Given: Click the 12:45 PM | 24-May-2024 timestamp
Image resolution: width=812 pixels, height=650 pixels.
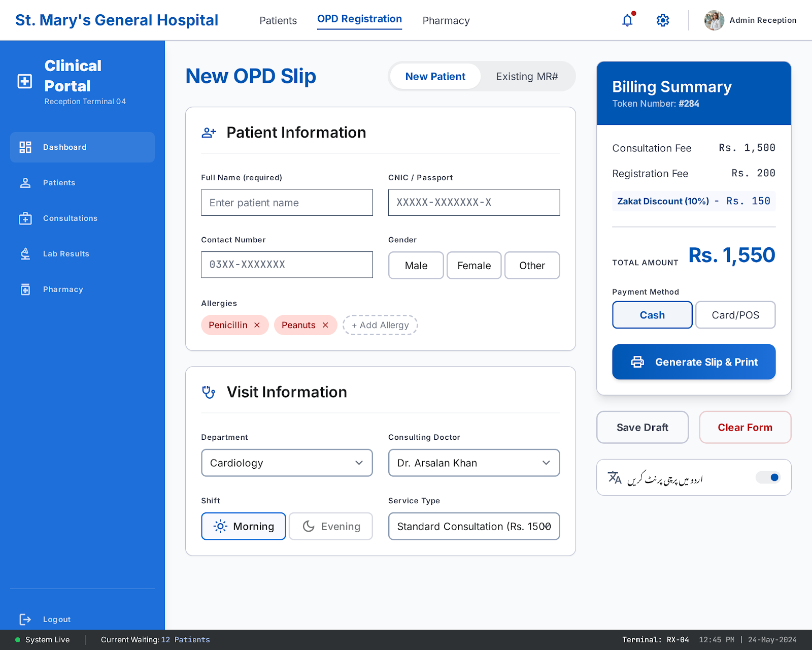Looking at the screenshot, I should click(748, 640).
